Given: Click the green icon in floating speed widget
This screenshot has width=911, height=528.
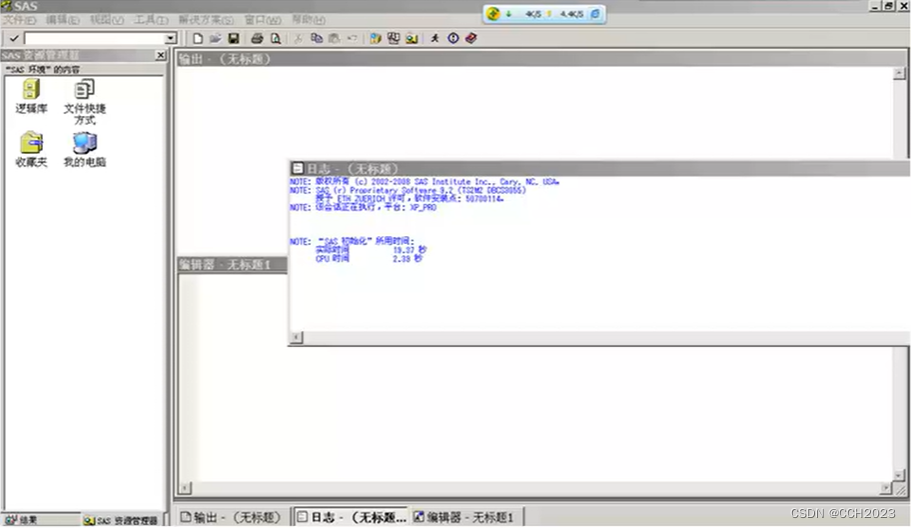Looking at the screenshot, I should [493, 14].
